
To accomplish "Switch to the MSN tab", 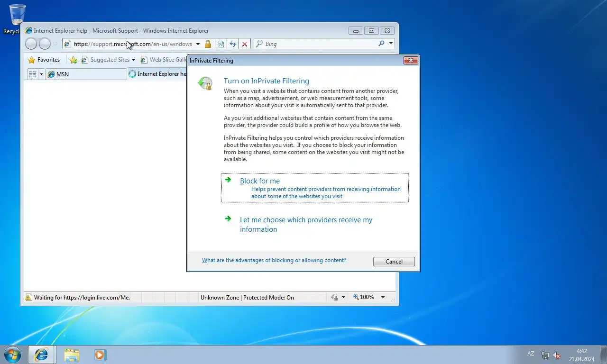I will (86, 74).
